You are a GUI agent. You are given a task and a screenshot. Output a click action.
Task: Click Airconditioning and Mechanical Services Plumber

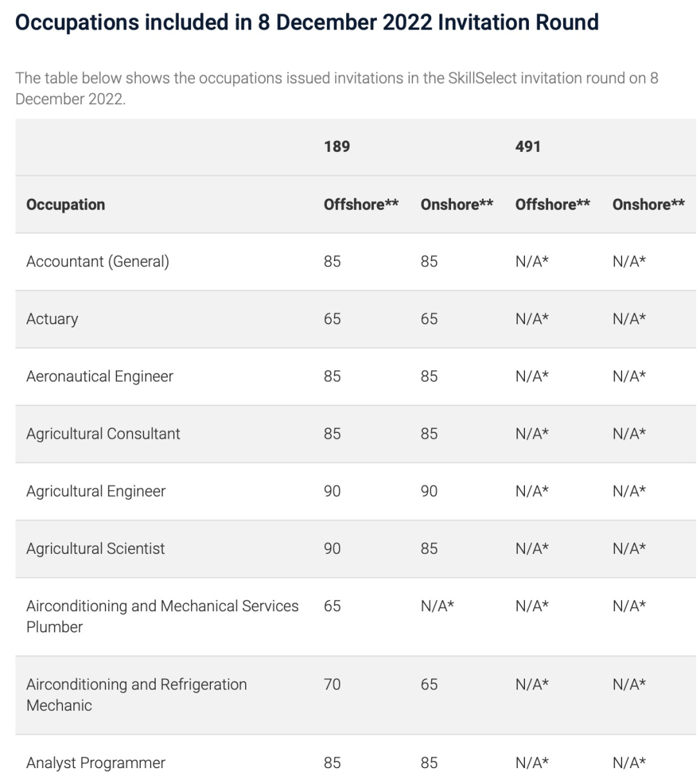tap(162, 616)
